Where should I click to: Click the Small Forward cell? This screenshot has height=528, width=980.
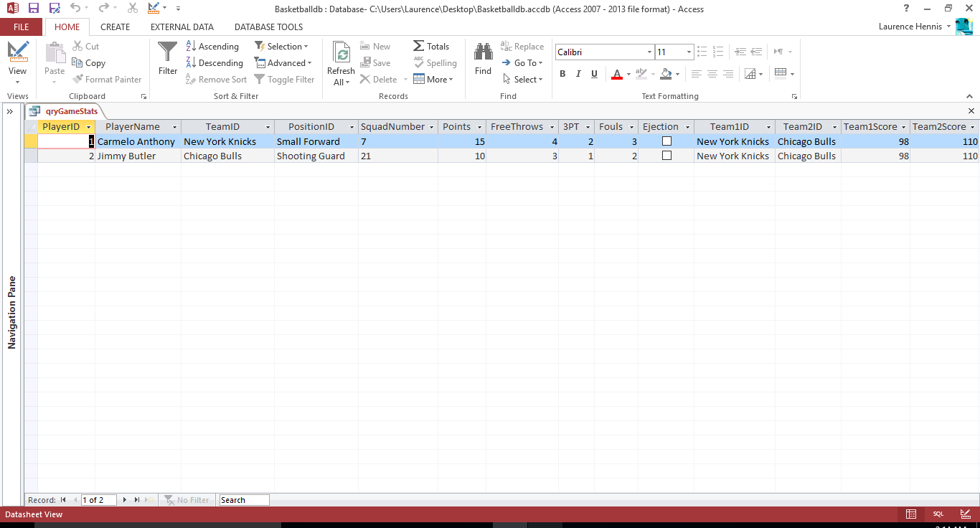point(316,141)
